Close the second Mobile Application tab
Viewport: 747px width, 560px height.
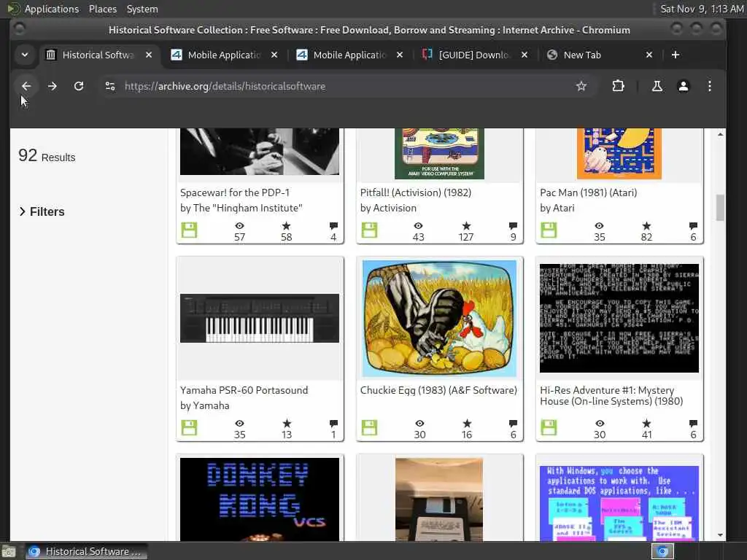tap(400, 55)
